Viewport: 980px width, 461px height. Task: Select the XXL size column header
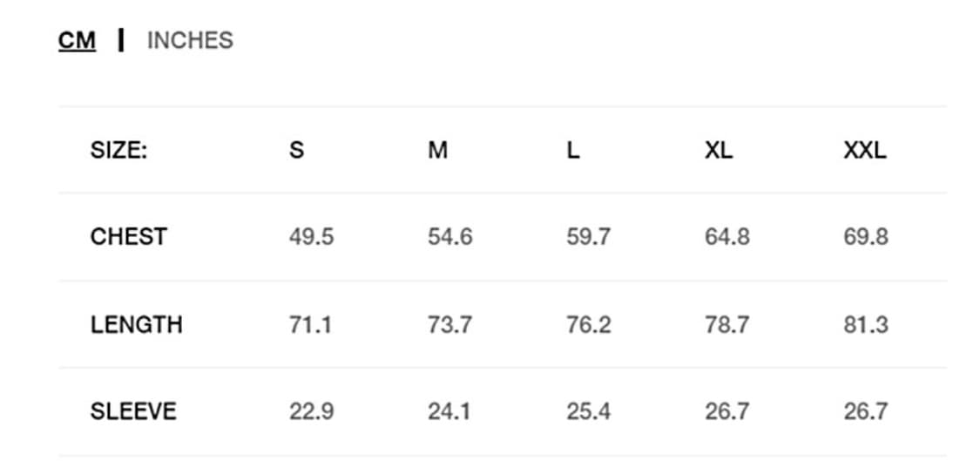[865, 150]
